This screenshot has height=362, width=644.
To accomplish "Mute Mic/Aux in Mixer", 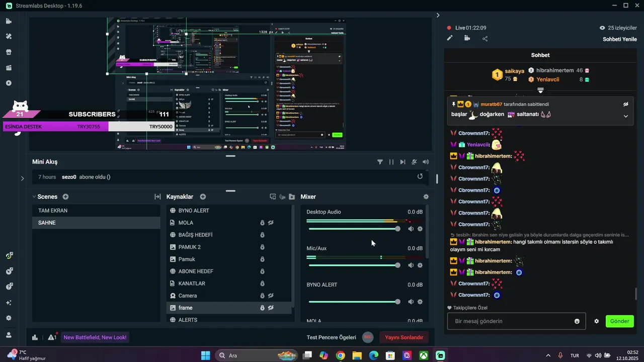I will click(411, 265).
